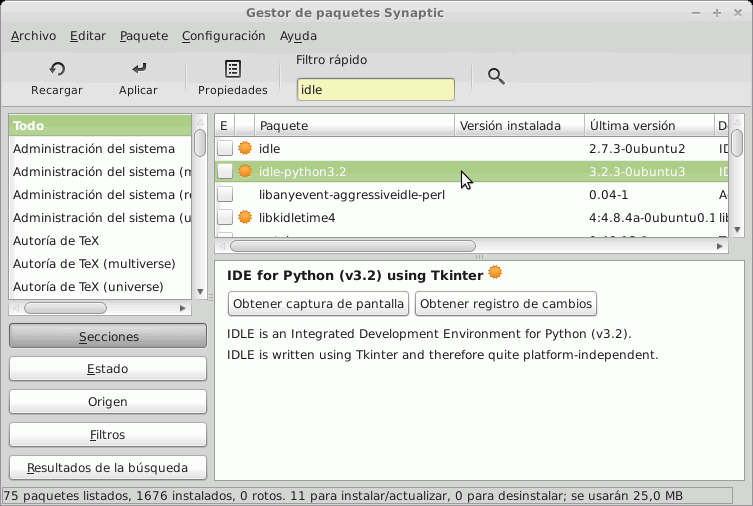Screen dimensions: 753x506
Task: Toggle the libkidletime4 status checkbox
Action: (x=225, y=217)
